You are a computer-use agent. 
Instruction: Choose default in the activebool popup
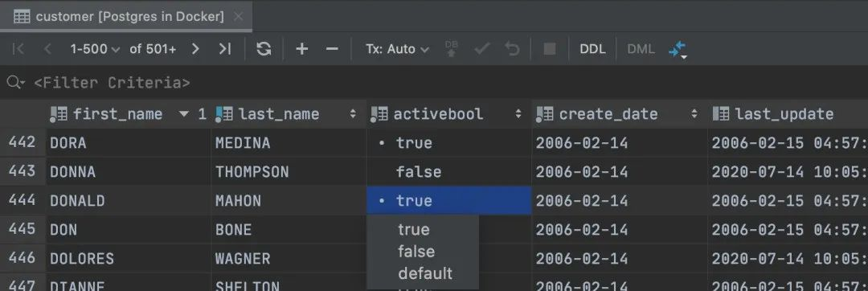point(423,273)
